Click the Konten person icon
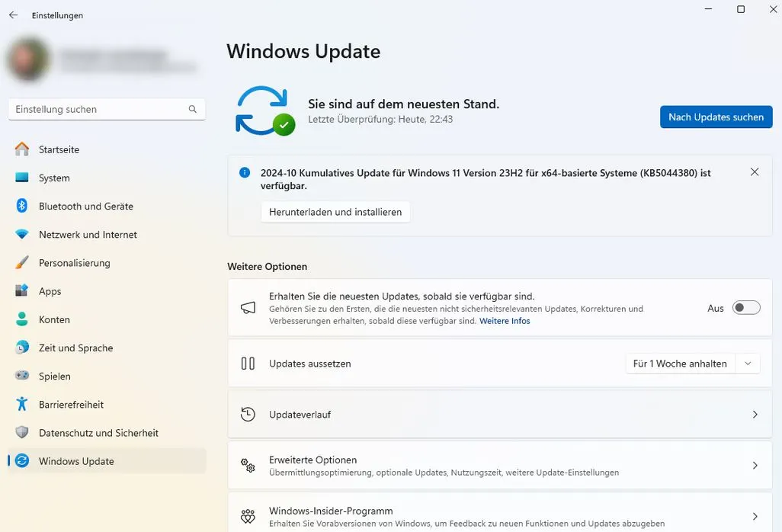This screenshot has height=532, width=782. pos(22,319)
